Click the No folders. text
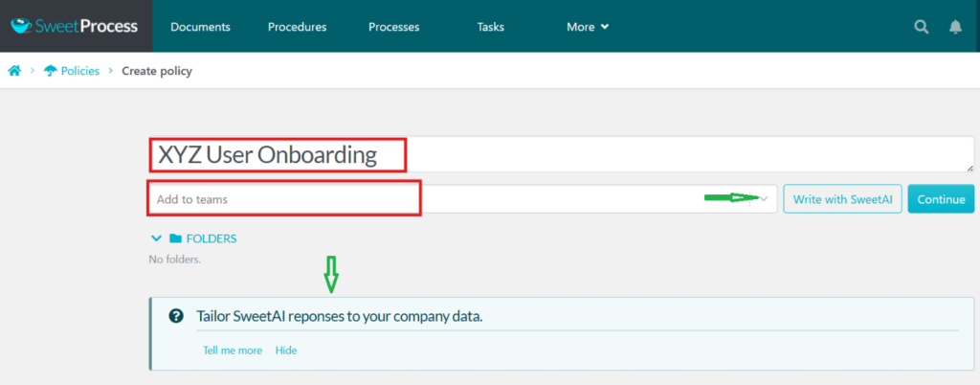The height and width of the screenshot is (385, 980). tap(175, 259)
